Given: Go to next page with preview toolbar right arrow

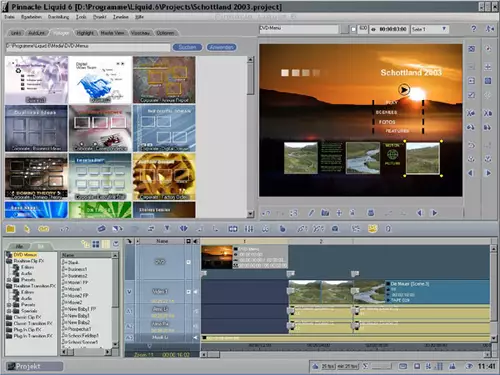Looking at the screenshot, I should 434,213.
